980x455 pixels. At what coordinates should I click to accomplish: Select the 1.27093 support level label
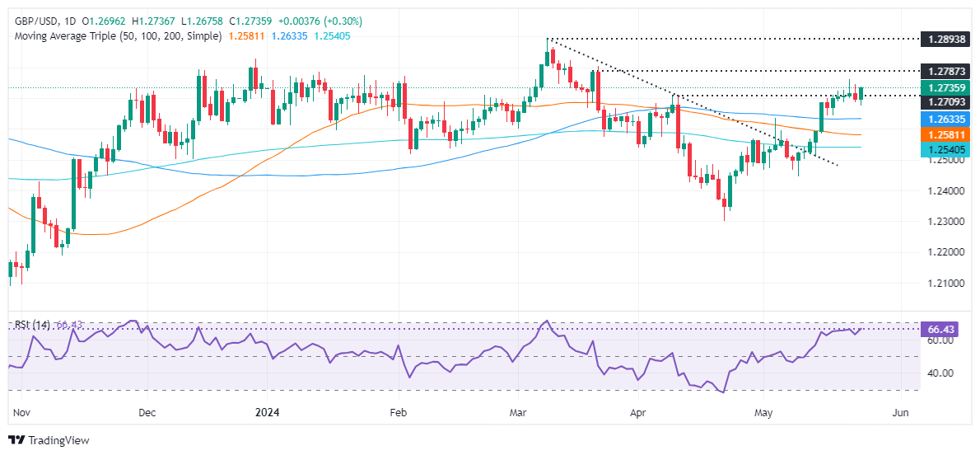pos(945,103)
